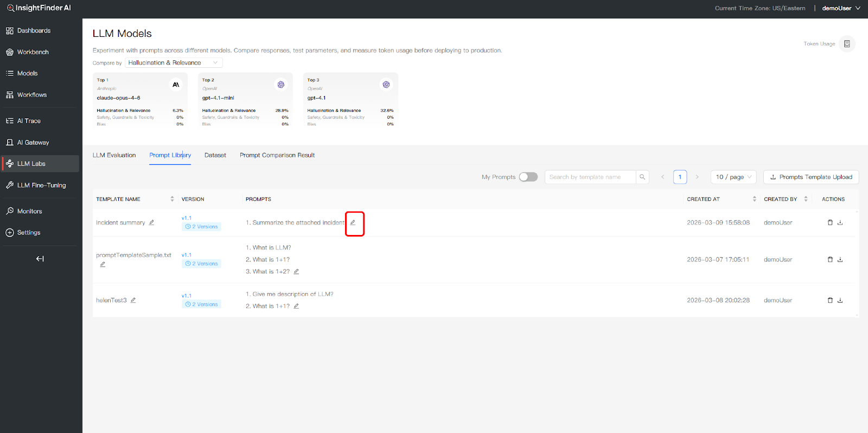The image size is (868, 433).
Task: Rename the Incident summary template
Action: pos(152,222)
